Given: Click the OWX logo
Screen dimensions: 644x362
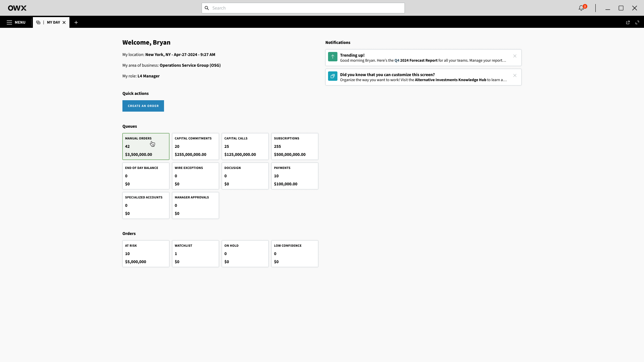Looking at the screenshot, I should [17, 8].
